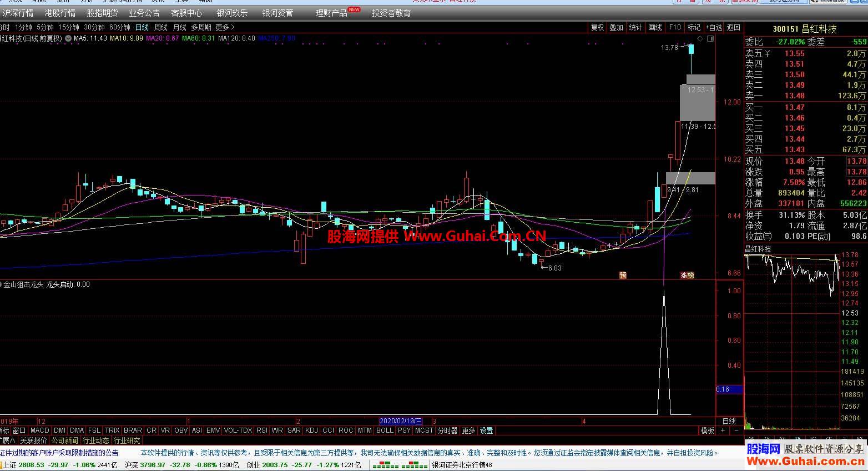The image size is (868, 471).
Task: Click the diamond marker icon atop chart
Action: pos(700,38)
